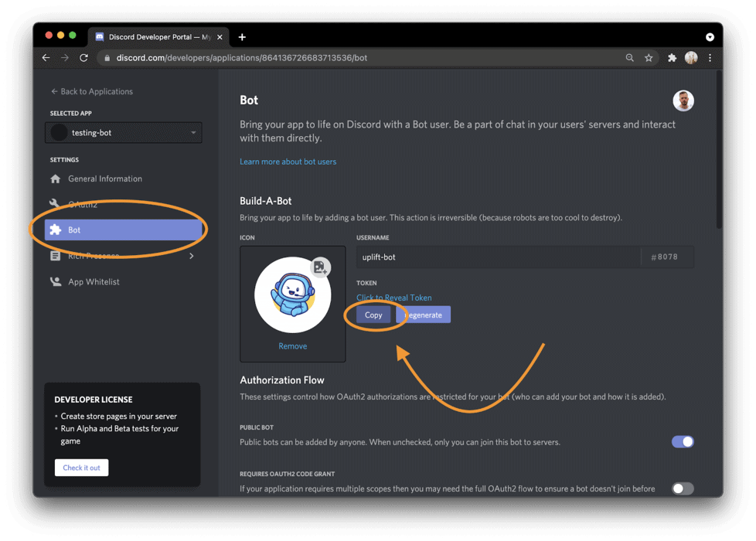Click the lock icon beside the URL
Viewport: 756px width, 541px height.
[x=107, y=58]
